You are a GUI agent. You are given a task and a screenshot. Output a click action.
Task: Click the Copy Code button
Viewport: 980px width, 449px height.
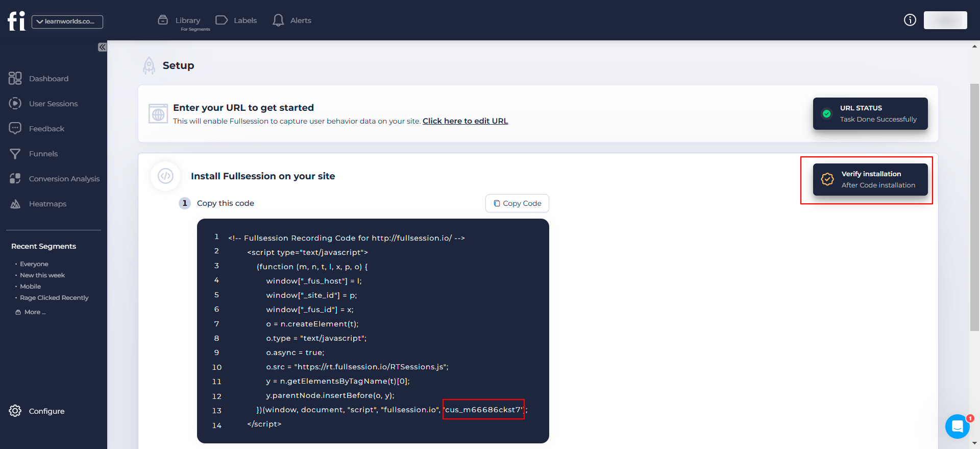[517, 203]
